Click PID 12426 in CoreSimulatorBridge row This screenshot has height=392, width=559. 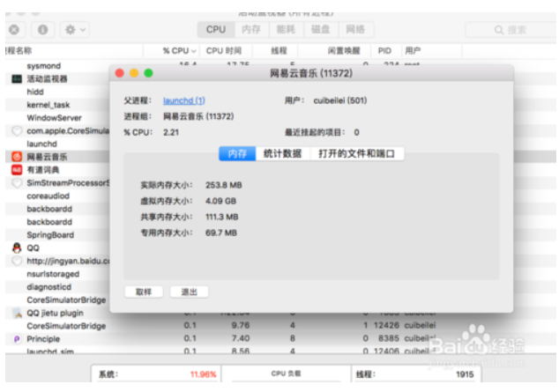[386, 325]
